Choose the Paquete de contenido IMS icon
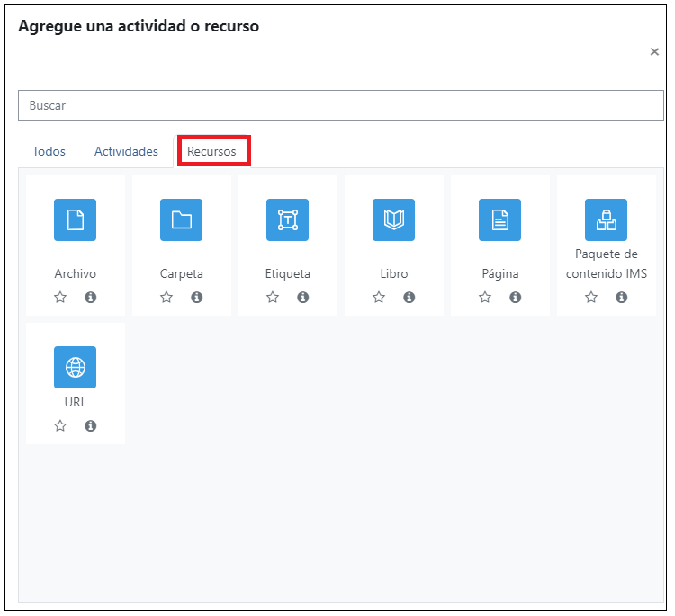 [x=606, y=219]
